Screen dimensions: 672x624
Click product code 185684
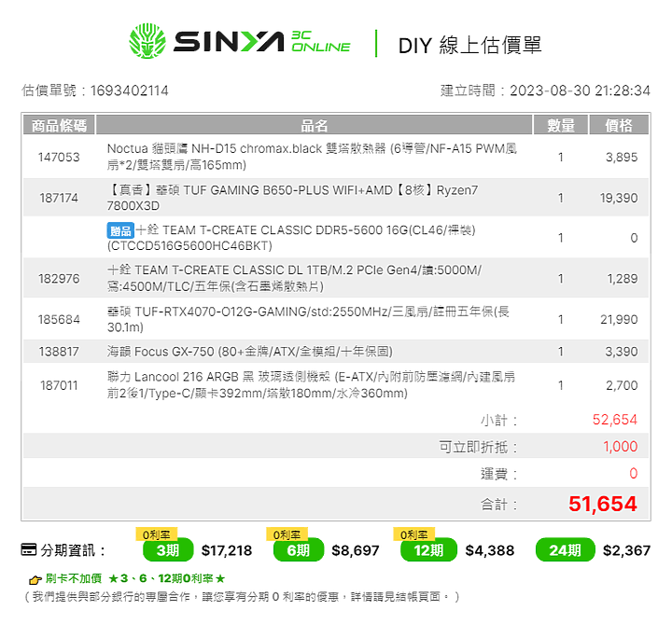(59, 320)
